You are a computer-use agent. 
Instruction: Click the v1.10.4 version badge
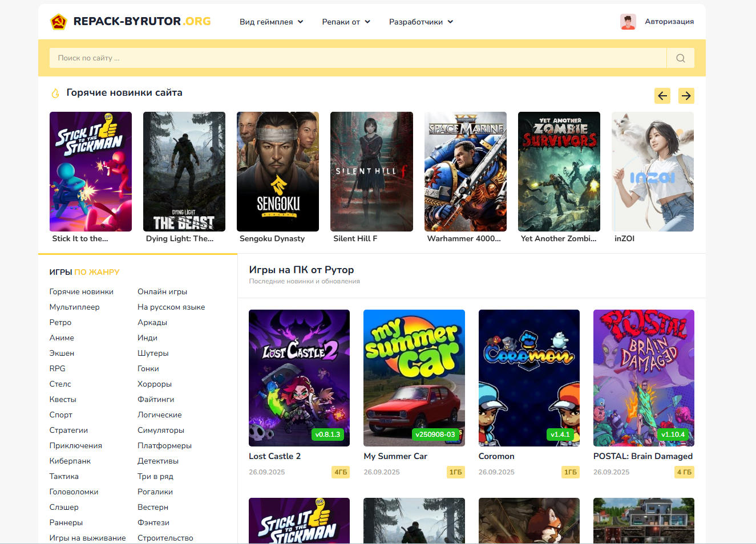pyautogui.click(x=673, y=435)
